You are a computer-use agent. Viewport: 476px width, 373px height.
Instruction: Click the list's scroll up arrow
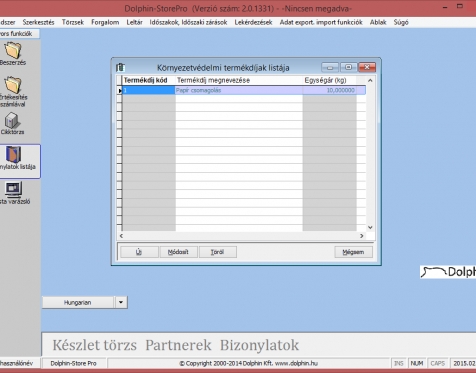click(370, 80)
